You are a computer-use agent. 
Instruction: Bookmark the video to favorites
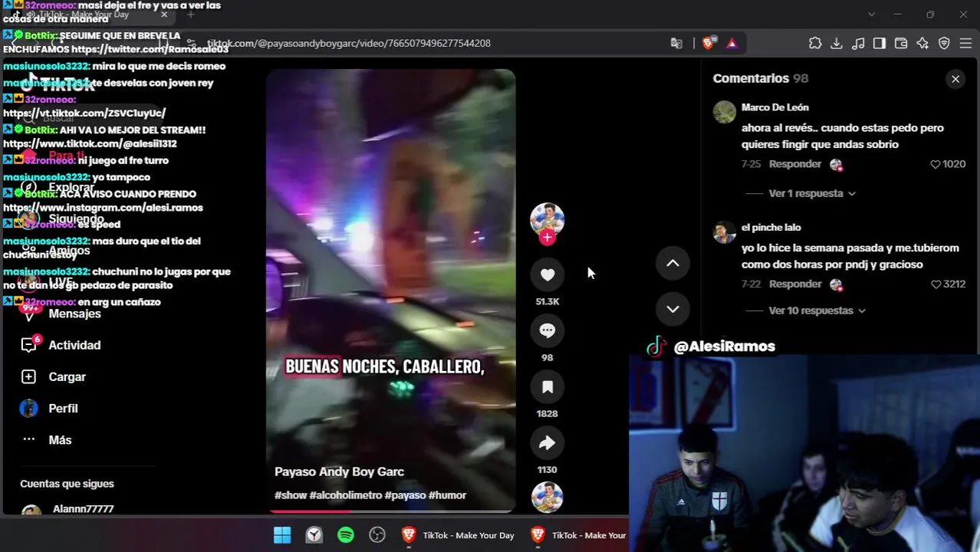click(x=547, y=387)
